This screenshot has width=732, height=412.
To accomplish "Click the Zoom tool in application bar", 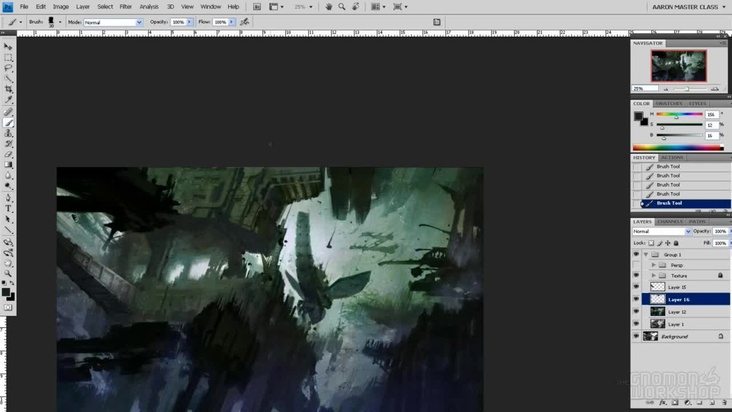I will pyautogui.click(x=342, y=7).
